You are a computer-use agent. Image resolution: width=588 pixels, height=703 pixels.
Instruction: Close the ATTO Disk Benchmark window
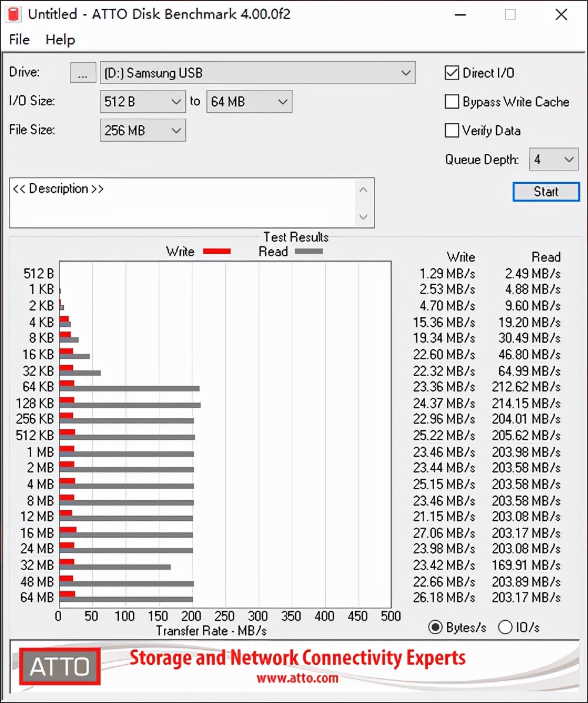[561, 14]
